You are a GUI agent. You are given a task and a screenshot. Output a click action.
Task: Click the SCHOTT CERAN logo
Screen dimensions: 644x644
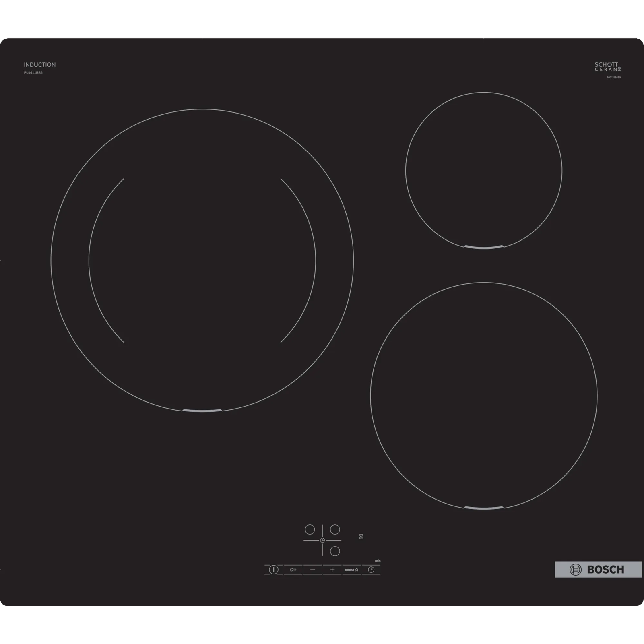tap(607, 67)
